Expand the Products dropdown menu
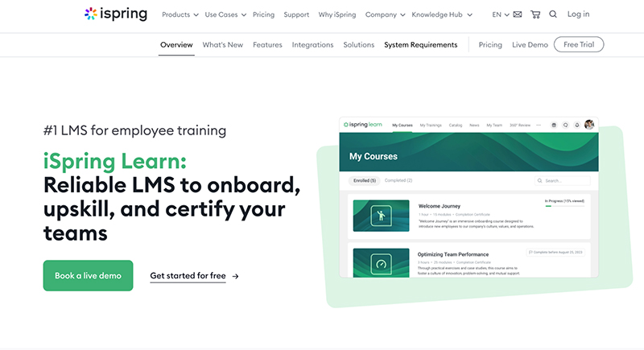The image size is (644, 350). tap(180, 14)
